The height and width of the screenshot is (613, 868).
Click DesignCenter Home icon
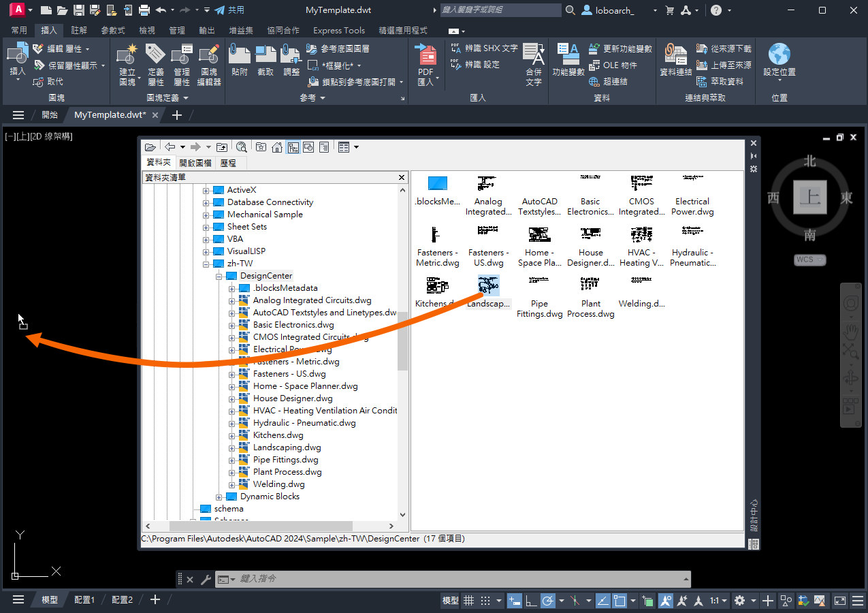coord(277,146)
